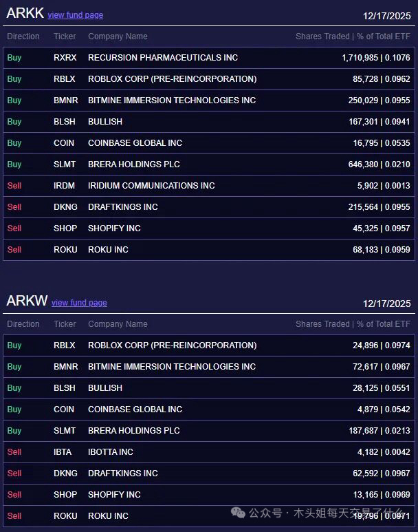Select RXRX ticker in ARKK table
The height and width of the screenshot is (532, 418).
65,58
